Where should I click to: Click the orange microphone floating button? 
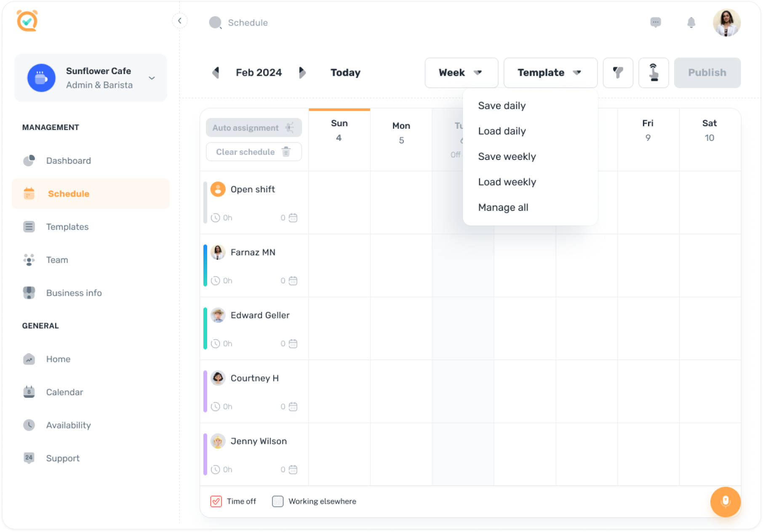[x=725, y=502]
